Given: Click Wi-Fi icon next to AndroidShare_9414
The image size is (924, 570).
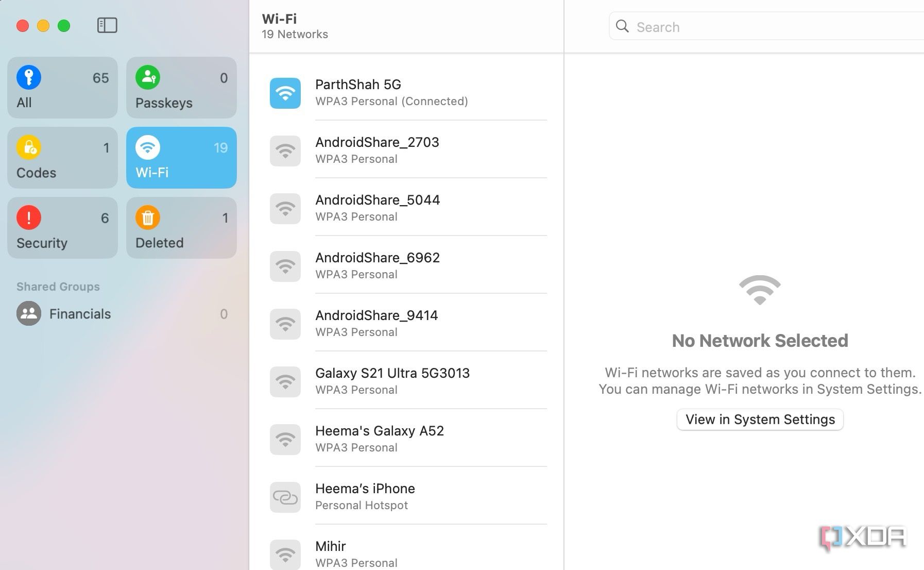Looking at the screenshot, I should (x=285, y=324).
